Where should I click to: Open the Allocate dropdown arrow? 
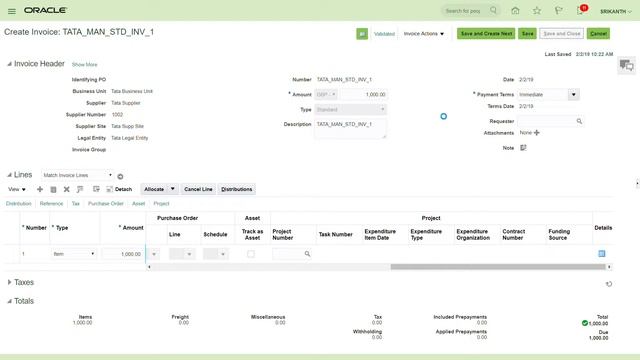(x=173, y=189)
